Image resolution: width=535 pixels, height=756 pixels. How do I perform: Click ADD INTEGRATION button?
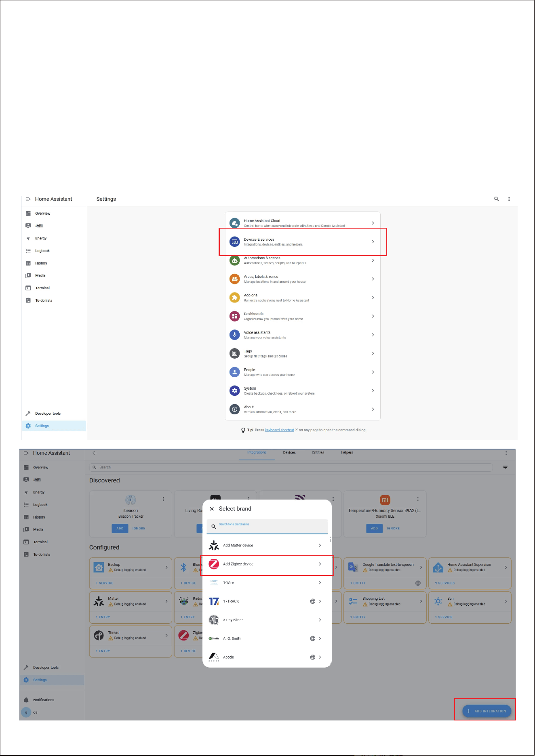point(487,711)
